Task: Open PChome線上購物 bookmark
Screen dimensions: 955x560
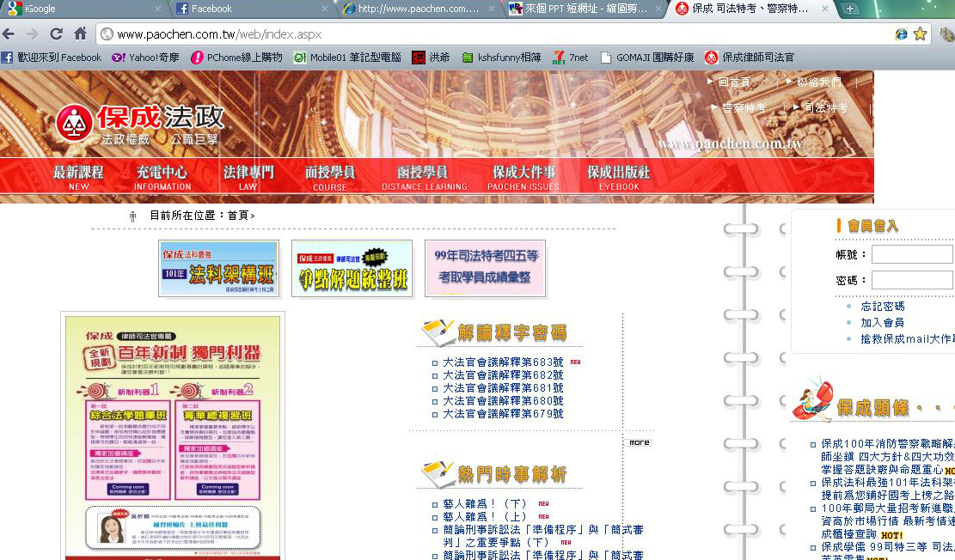Action: point(237,58)
